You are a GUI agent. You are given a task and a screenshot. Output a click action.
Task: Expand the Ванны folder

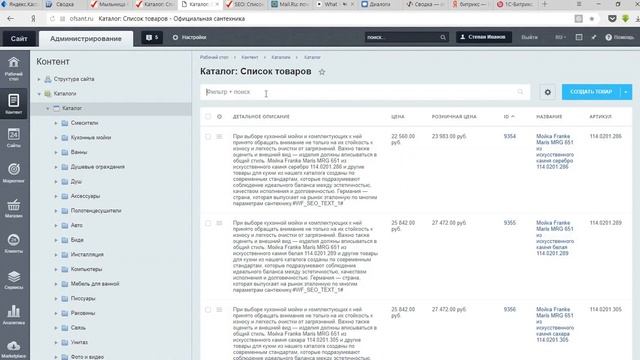click(x=56, y=152)
